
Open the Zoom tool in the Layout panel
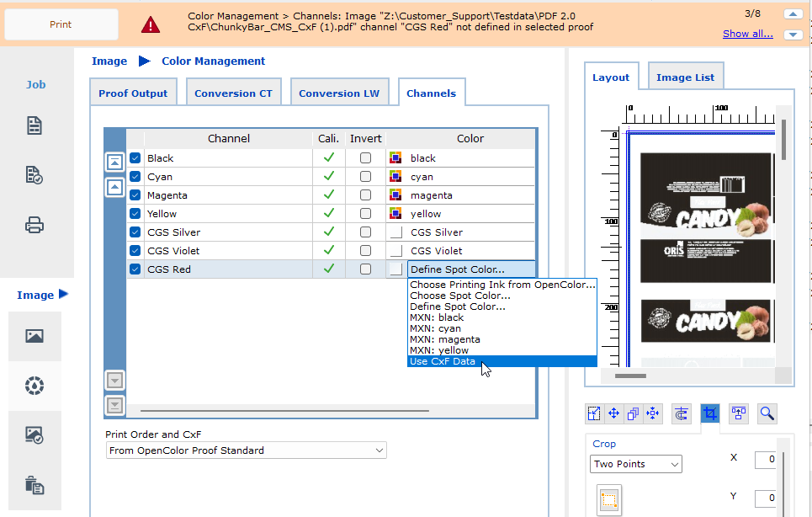click(x=767, y=413)
